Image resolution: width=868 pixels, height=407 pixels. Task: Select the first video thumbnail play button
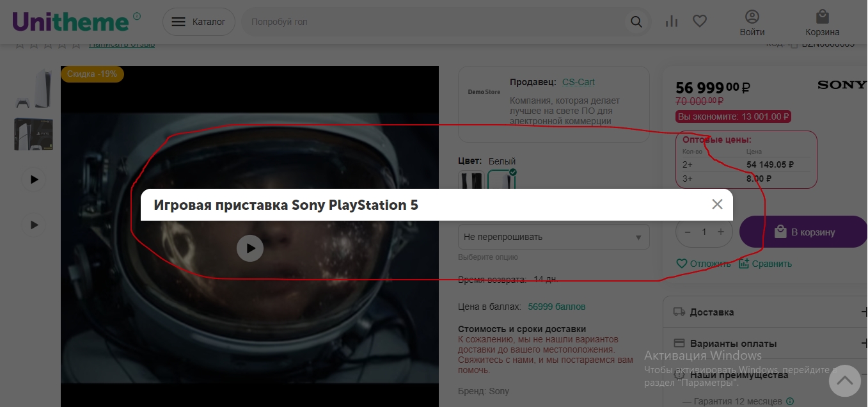pos(34,179)
